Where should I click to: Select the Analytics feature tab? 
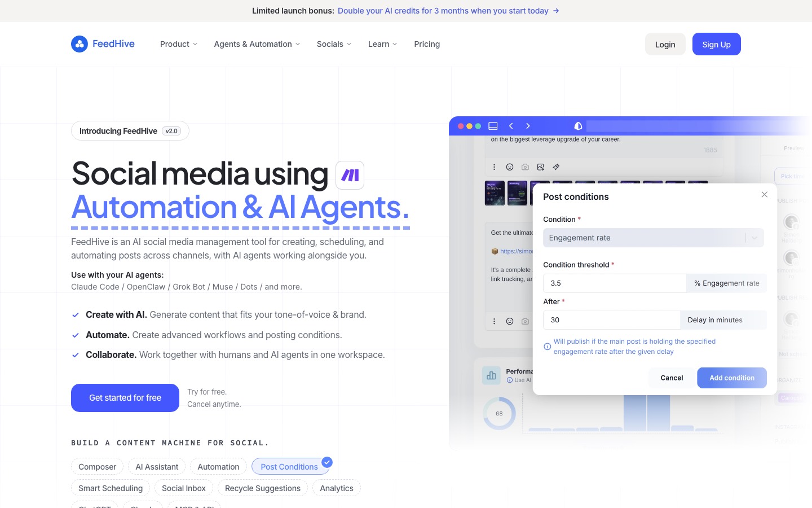[x=337, y=488]
